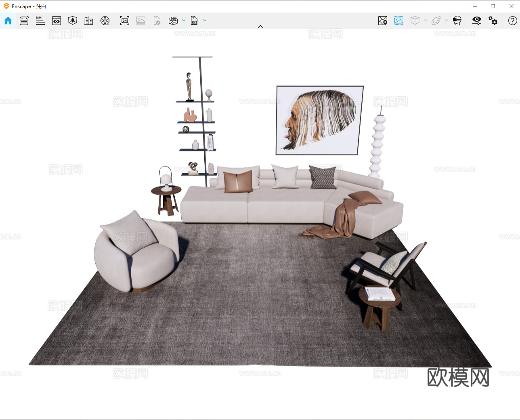Click the Home icon in Enscape toolbar

(8, 21)
